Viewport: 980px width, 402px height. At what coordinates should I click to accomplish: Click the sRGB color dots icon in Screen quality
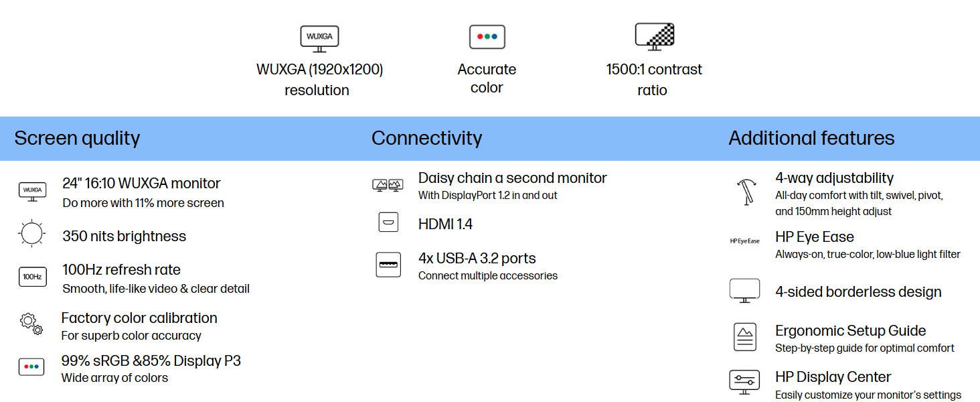click(x=31, y=367)
